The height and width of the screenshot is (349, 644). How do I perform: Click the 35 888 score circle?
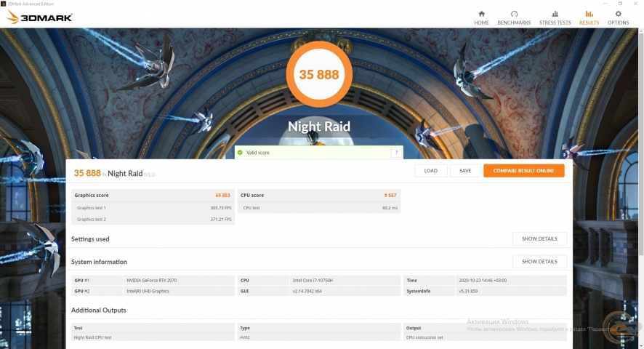click(319, 74)
